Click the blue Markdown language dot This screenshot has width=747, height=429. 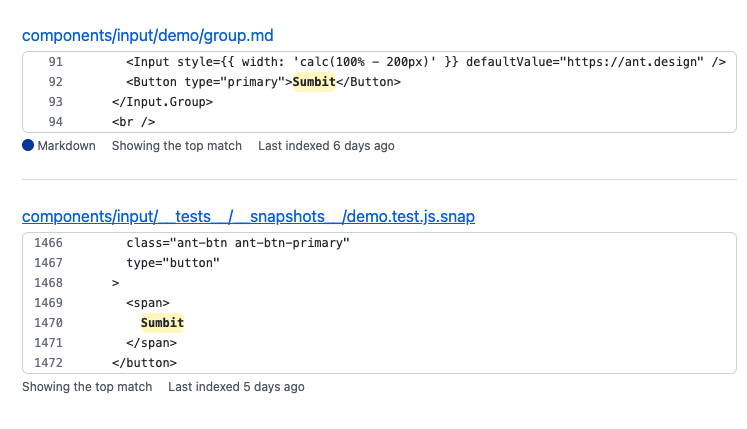pyautogui.click(x=28, y=145)
